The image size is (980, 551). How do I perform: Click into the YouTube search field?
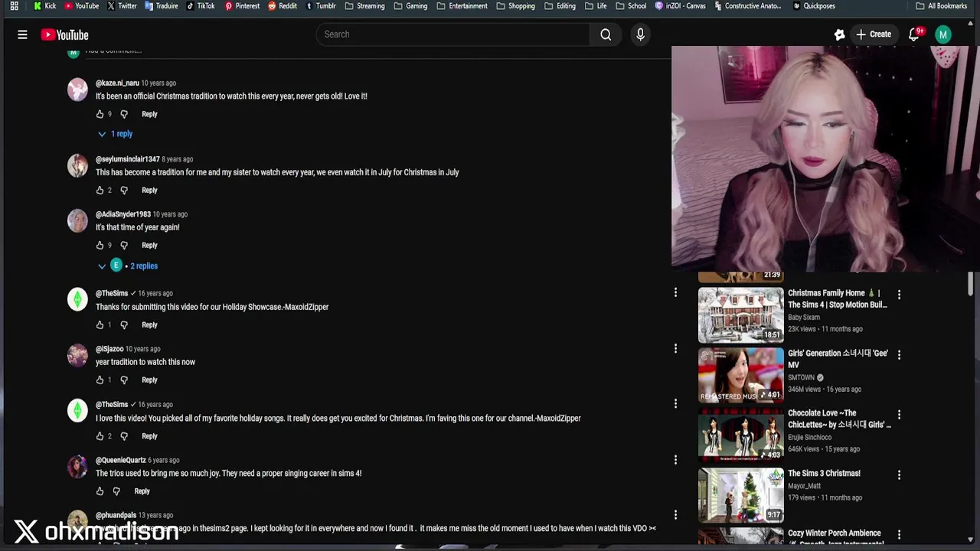pyautogui.click(x=452, y=34)
